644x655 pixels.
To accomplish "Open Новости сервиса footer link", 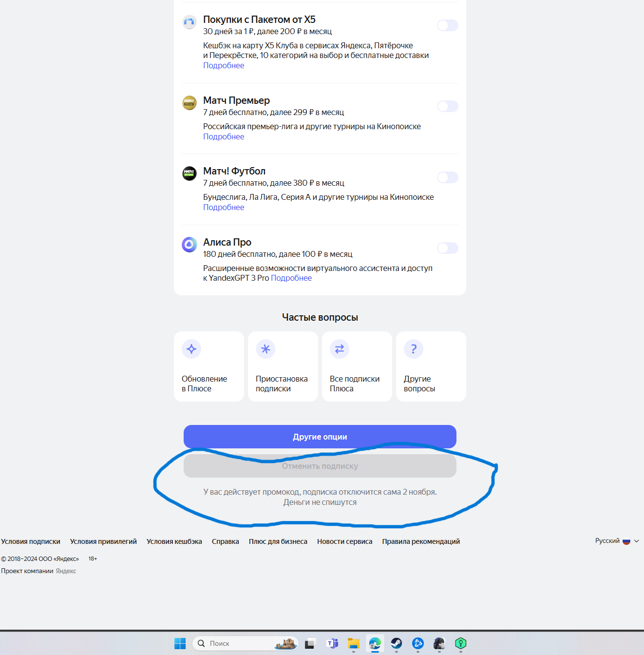I will coord(345,541).
